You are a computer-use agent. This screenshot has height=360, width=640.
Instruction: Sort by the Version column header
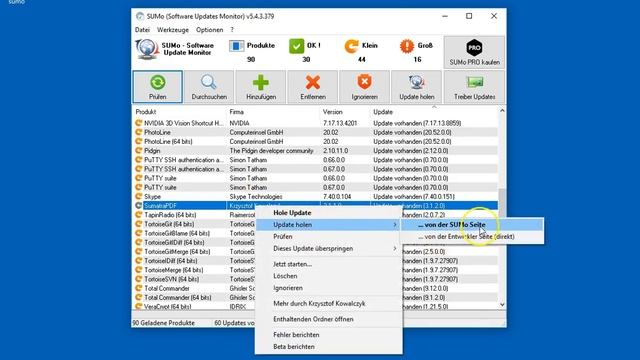(x=344, y=112)
